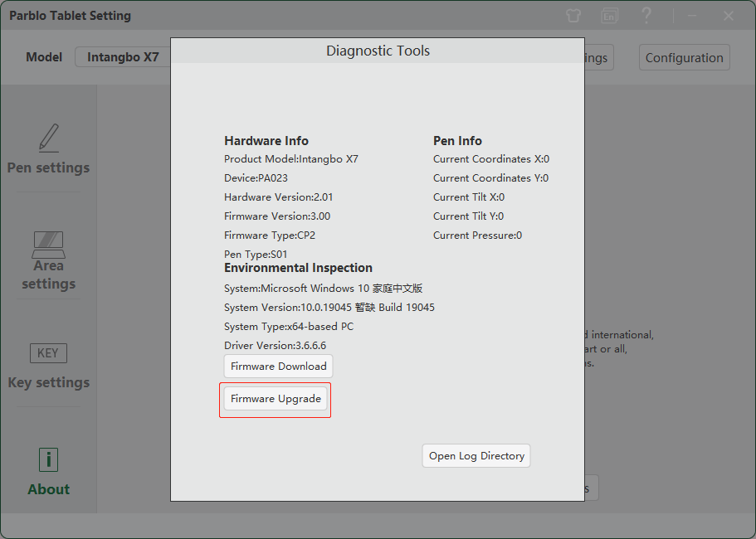Switch language with the En icon
The image size is (756, 539).
(609, 16)
